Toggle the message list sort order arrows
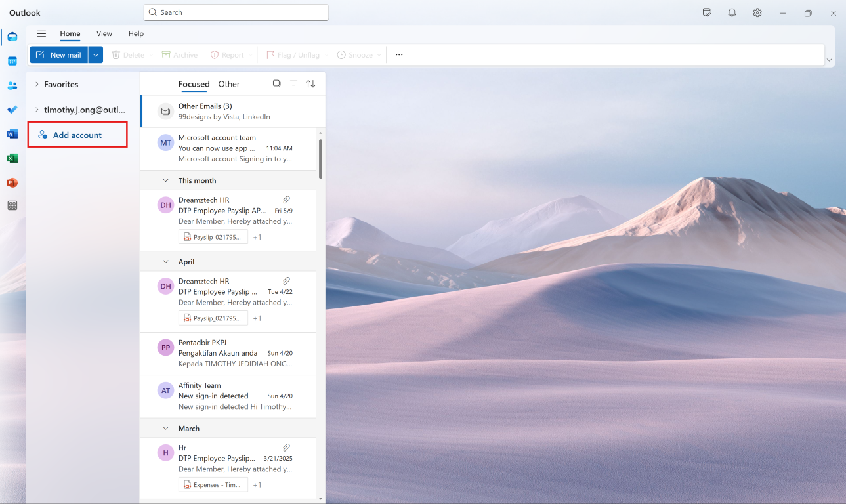This screenshot has width=846, height=504. (x=310, y=83)
